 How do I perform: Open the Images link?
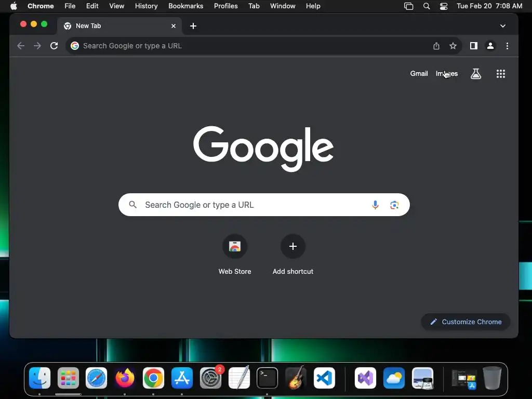pyautogui.click(x=447, y=74)
